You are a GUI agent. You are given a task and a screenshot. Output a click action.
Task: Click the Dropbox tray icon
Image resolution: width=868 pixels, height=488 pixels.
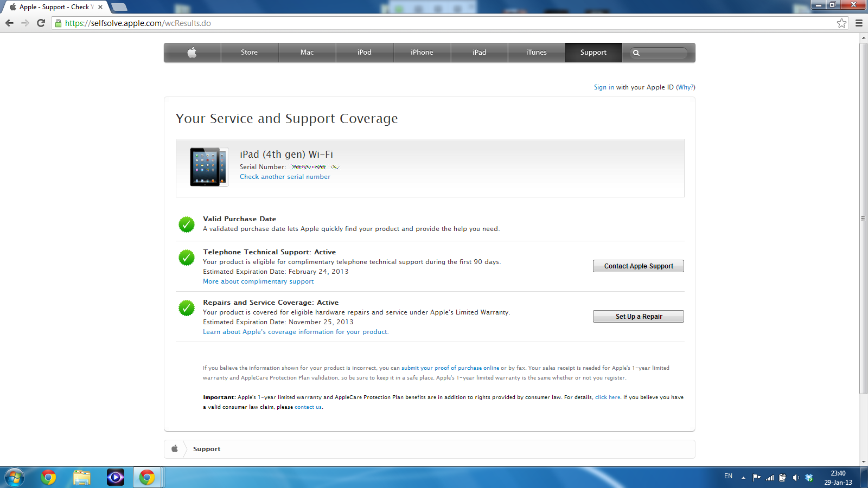click(x=809, y=478)
